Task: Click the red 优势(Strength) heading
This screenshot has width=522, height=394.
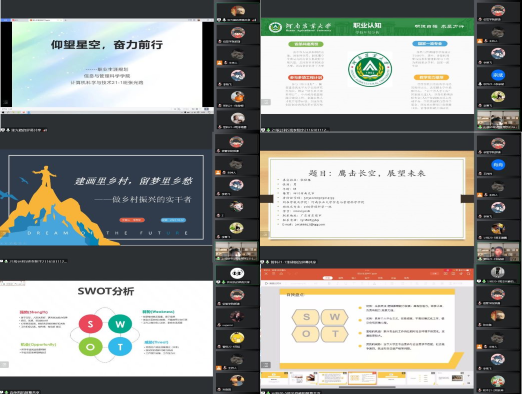Action: point(34,312)
